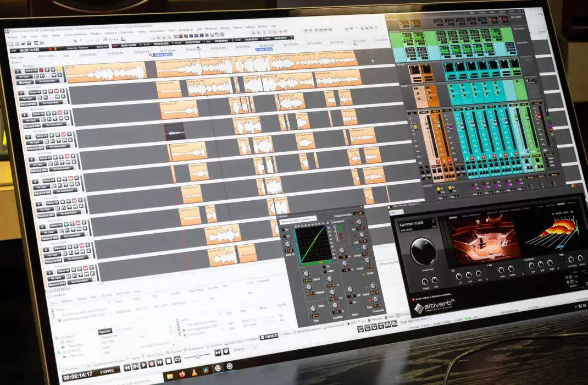Open the Clips menu
The height and width of the screenshot is (385, 588).
(x=45, y=36)
